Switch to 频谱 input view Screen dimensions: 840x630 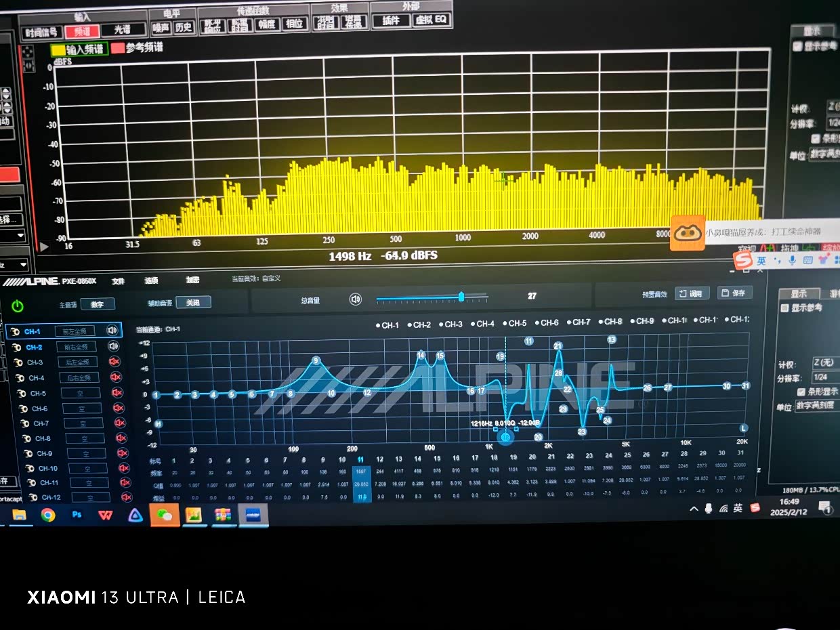point(83,31)
